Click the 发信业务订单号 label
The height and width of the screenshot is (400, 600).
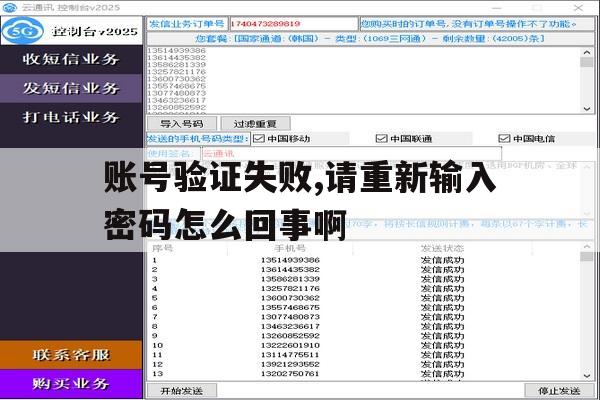pyautogui.click(x=187, y=24)
